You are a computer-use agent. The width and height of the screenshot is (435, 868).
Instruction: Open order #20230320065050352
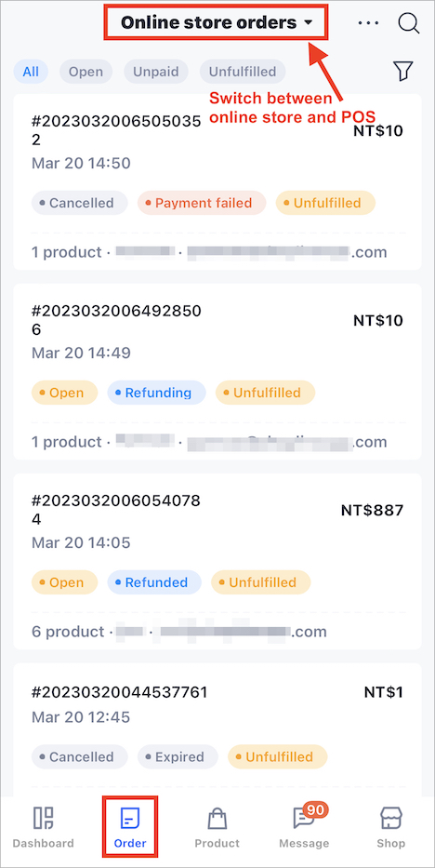(x=217, y=182)
